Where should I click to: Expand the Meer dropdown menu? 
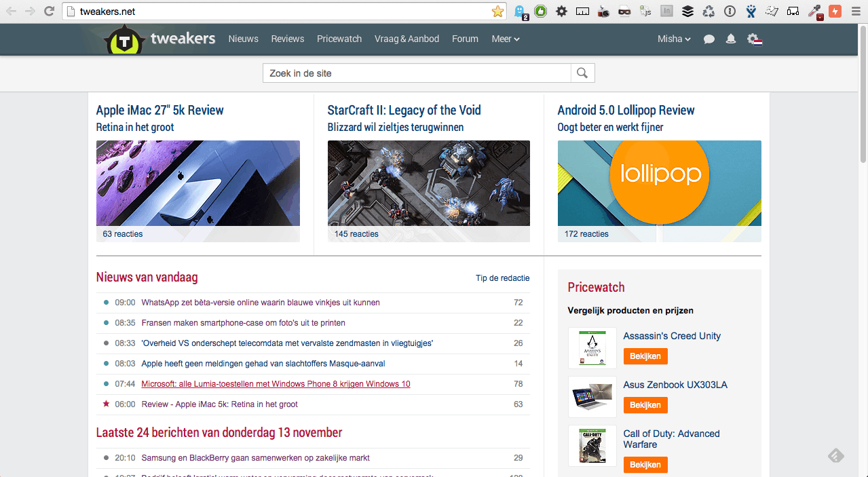click(506, 39)
